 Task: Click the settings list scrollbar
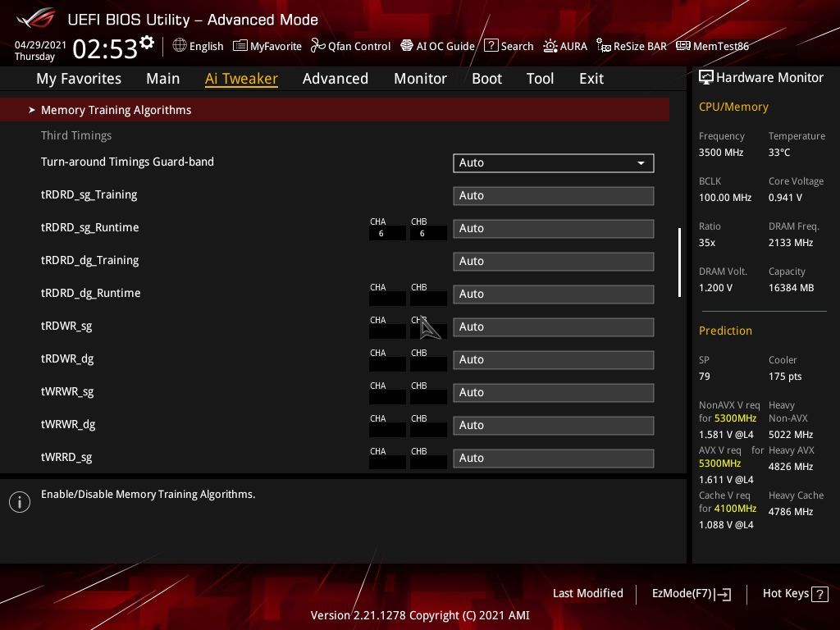(679, 262)
